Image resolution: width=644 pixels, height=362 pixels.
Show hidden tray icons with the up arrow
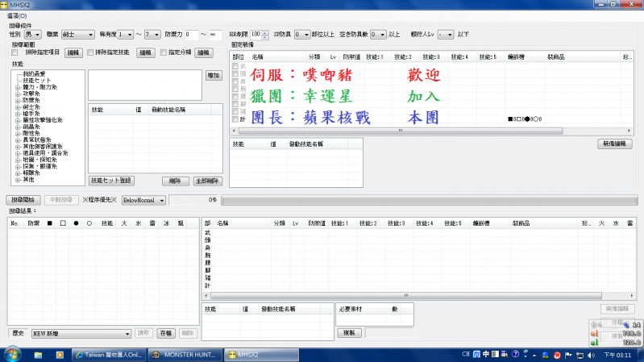pos(534,355)
